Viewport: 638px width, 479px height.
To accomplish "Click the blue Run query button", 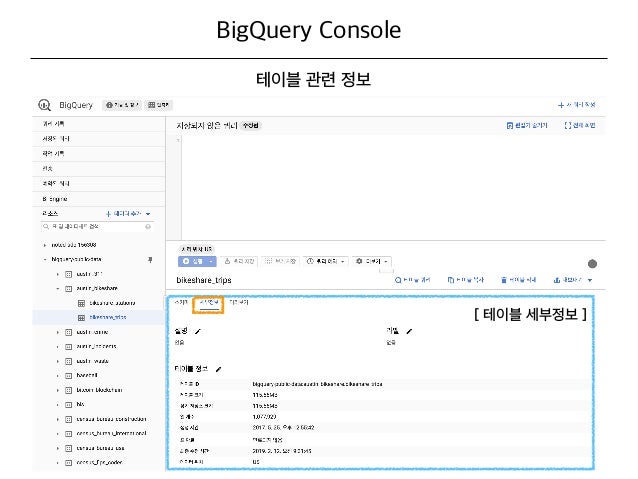I will point(192,261).
